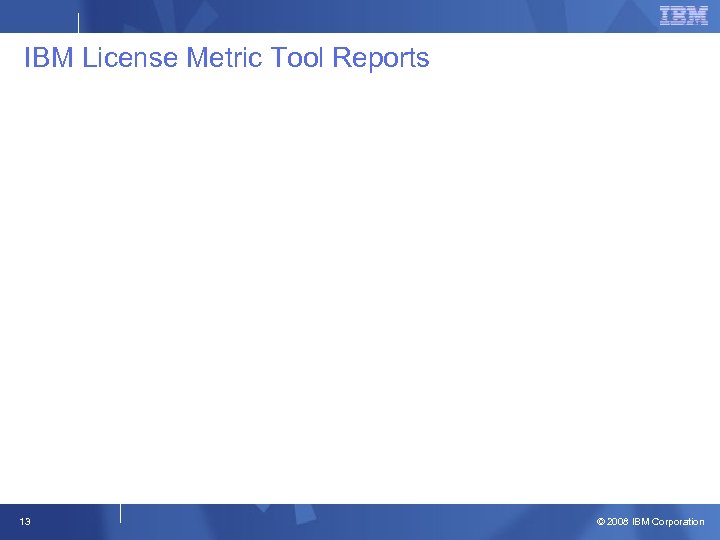The image size is (720, 540).
Task: Click the '© 2008 IBM Corporation' footer text
Action: tap(650, 522)
